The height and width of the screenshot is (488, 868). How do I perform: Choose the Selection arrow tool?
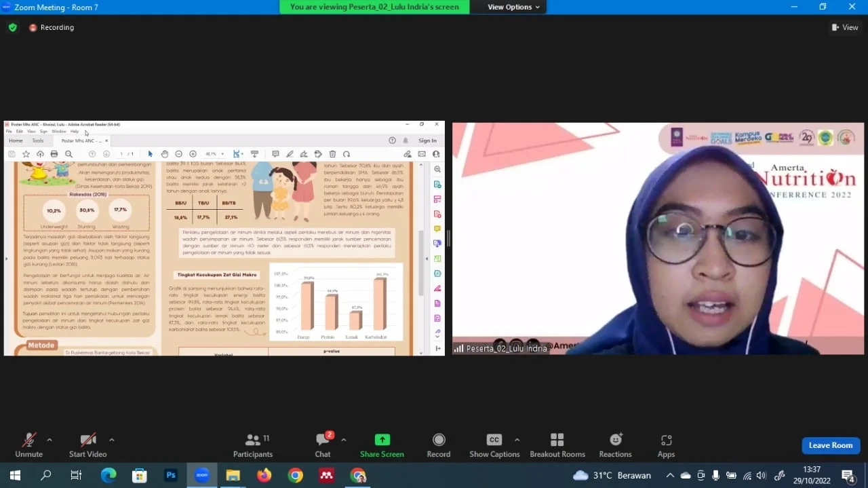[151, 154]
